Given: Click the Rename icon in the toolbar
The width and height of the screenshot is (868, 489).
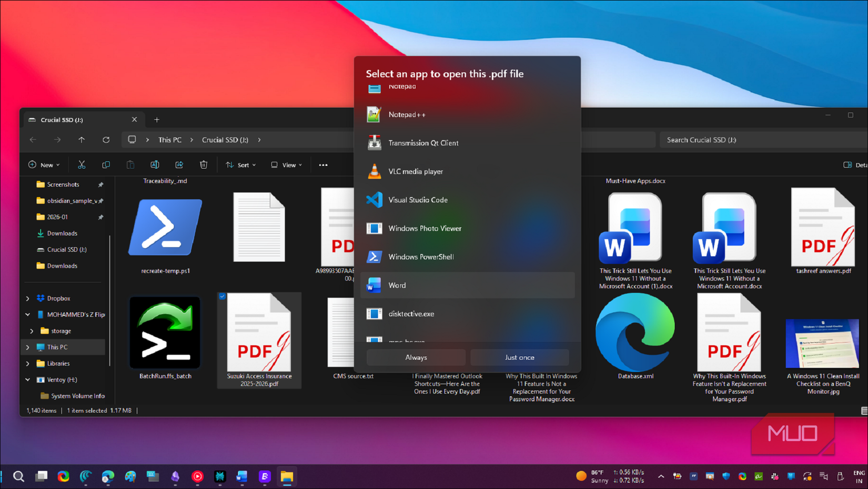Looking at the screenshot, I should pyautogui.click(x=155, y=164).
